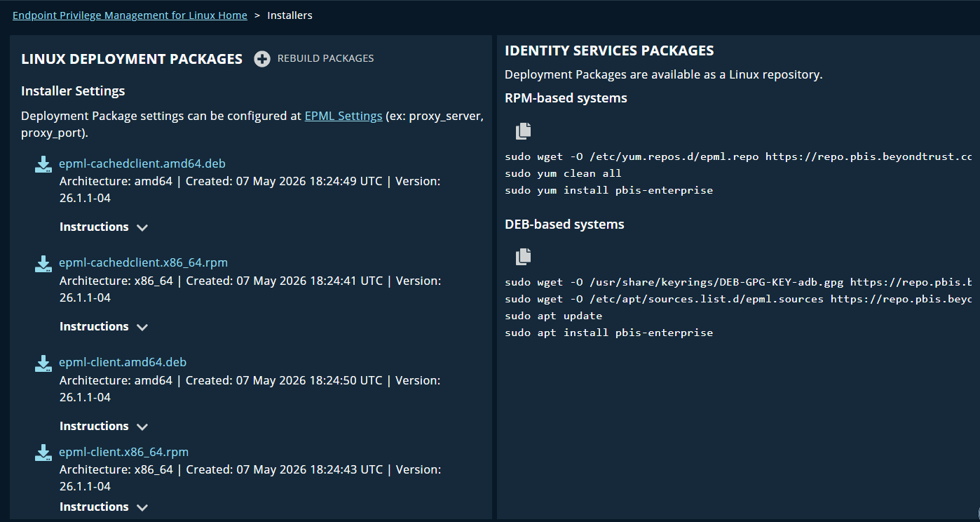Click 'sudo apt install pbis-enterprise' command
This screenshot has height=522, width=980.
(x=608, y=333)
